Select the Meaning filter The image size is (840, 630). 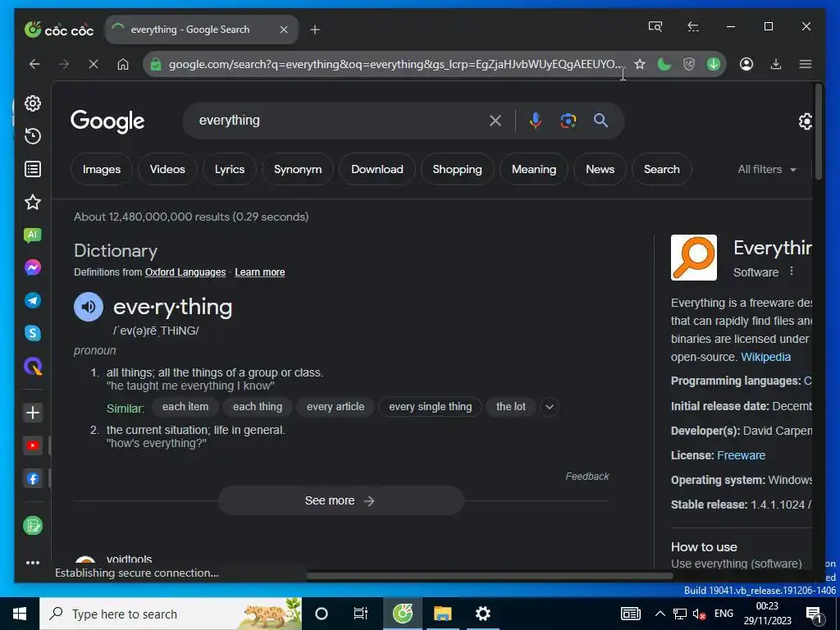[x=533, y=169]
